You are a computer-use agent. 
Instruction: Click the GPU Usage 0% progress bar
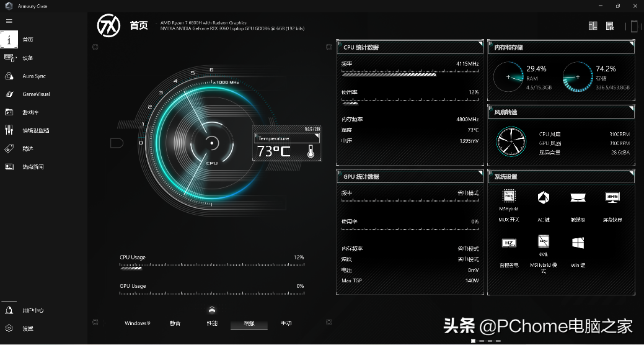212,293
